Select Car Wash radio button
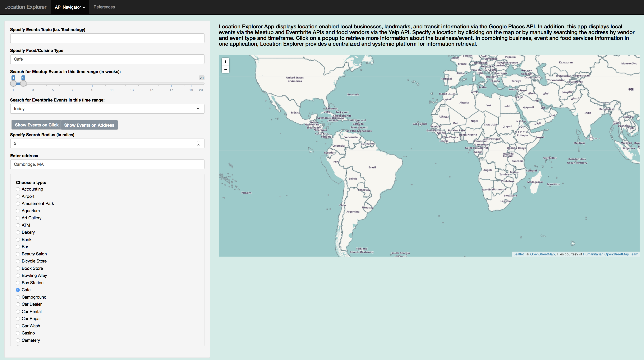The height and width of the screenshot is (360, 644). pyautogui.click(x=18, y=326)
